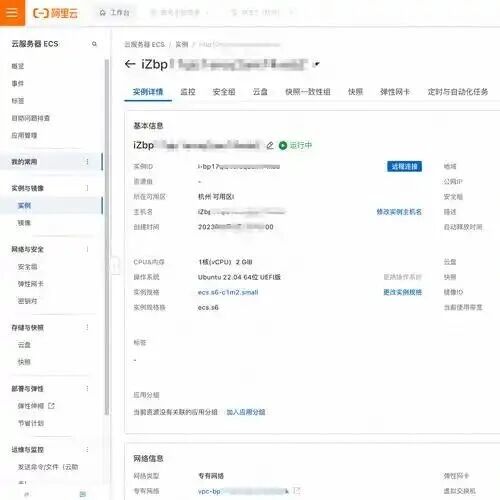
Task: Open the instance switcher dropdown arrow
Action: [x=317, y=64]
